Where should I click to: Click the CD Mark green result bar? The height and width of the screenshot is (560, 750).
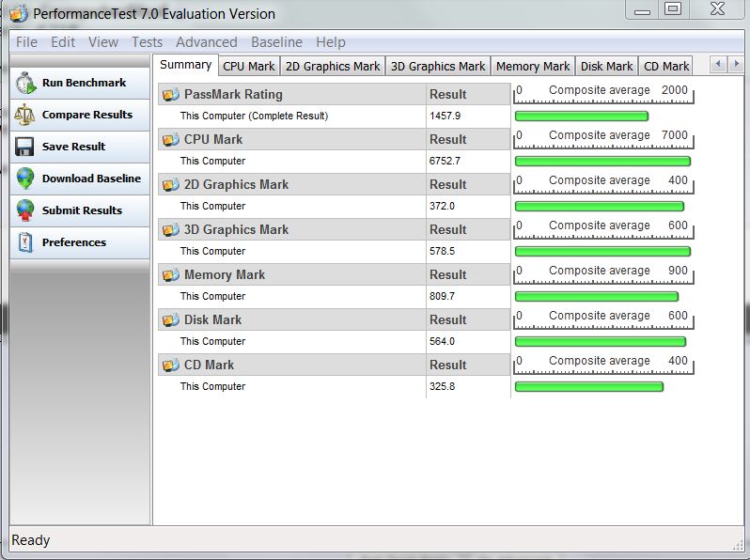point(588,387)
